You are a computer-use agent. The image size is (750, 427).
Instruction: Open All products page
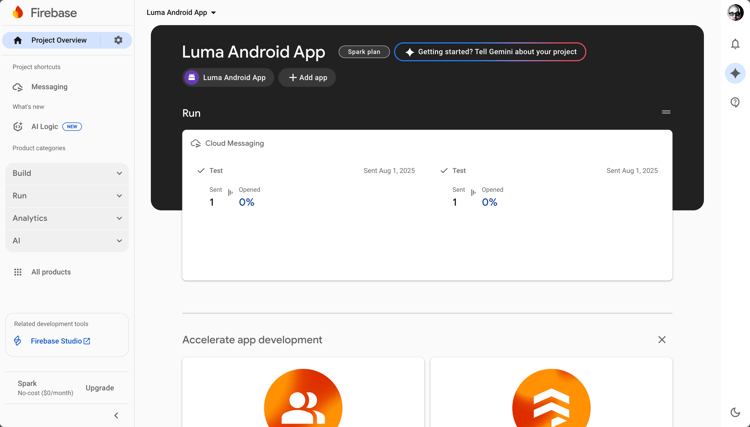click(x=51, y=272)
